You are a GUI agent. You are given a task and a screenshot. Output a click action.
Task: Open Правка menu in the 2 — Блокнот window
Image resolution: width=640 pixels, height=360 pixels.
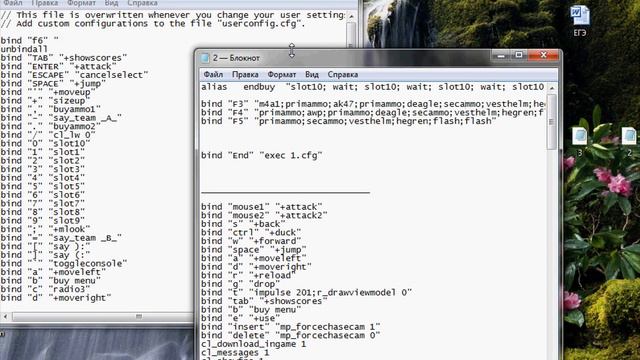click(x=245, y=74)
